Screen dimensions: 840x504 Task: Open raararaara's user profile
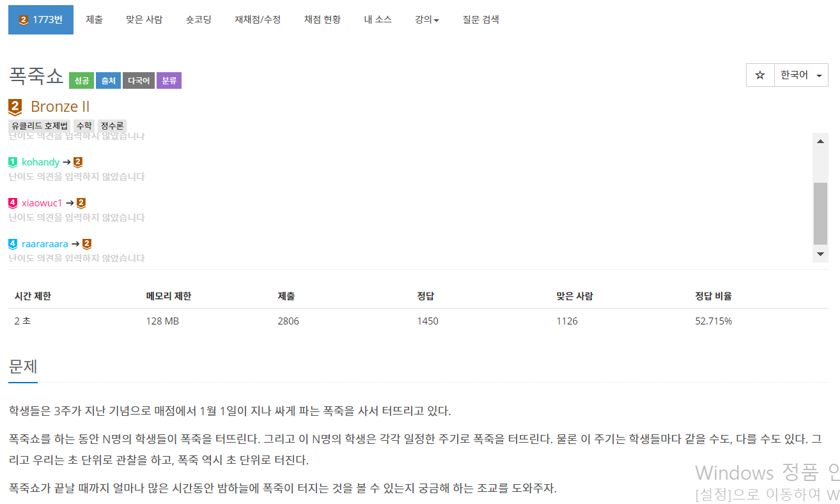pyautogui.click(x=45, y=244)
